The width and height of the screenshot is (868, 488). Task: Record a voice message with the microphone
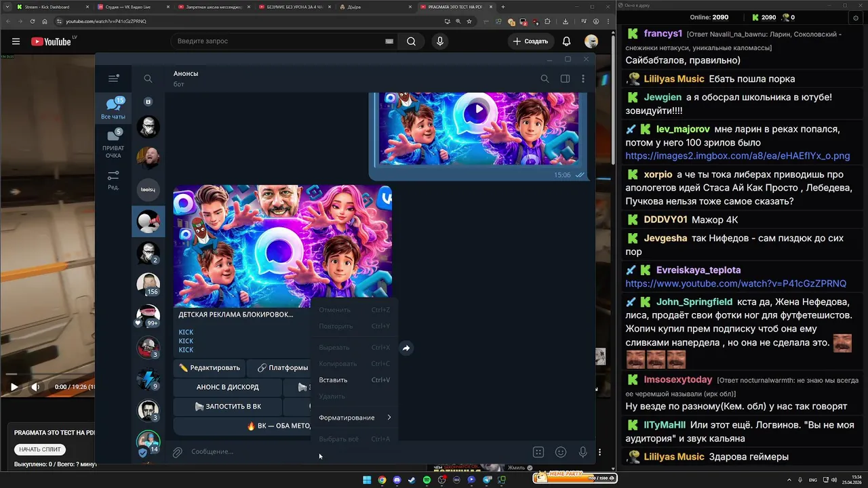(583, 452)
